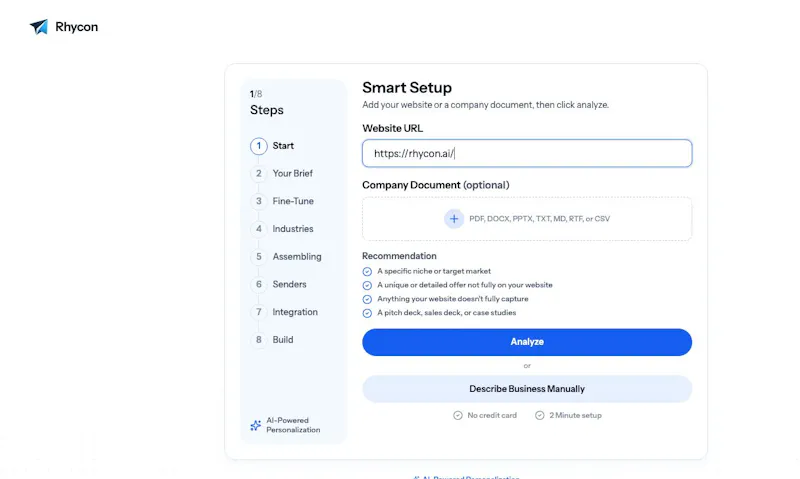Click the 1/8 step counter
800x479 pixels.
click(x=256, y=94)
